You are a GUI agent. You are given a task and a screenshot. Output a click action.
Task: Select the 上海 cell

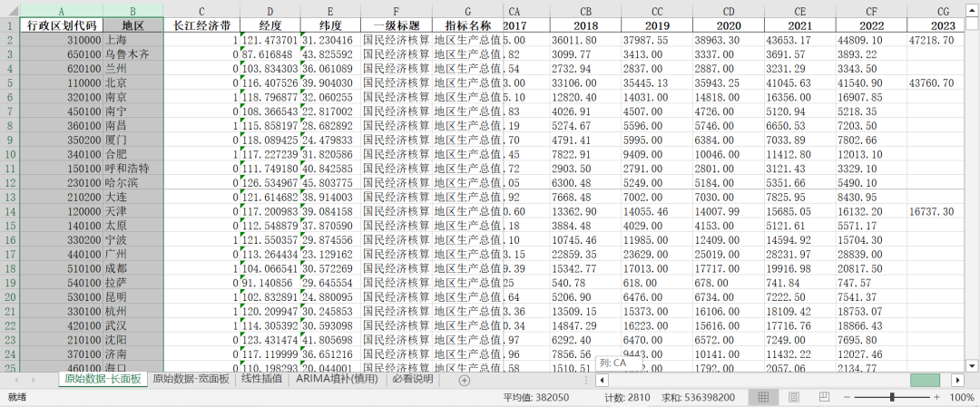133,40
